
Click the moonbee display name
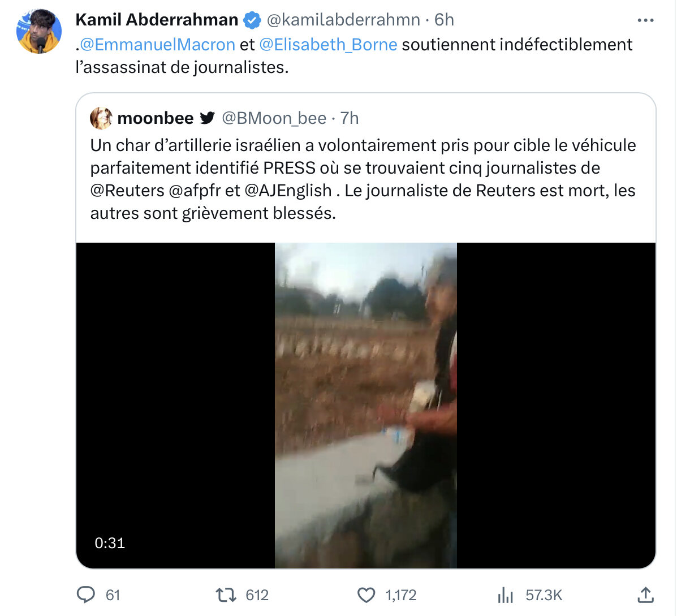[x=156, y=118]
